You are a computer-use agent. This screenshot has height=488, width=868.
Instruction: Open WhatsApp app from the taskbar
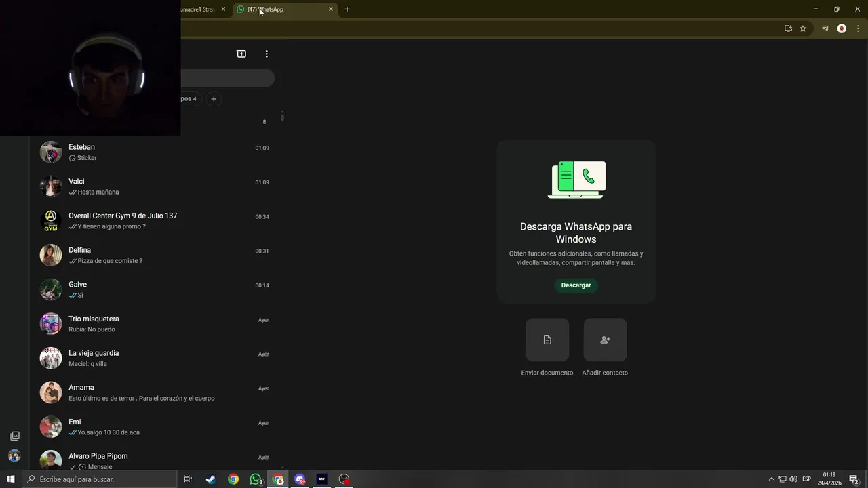(x=256, y=479)
